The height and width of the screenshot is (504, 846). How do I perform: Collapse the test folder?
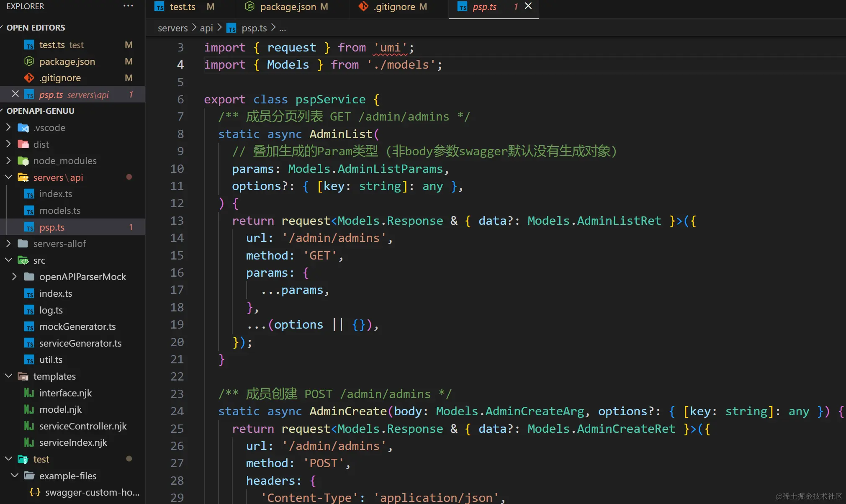(8, 459)
